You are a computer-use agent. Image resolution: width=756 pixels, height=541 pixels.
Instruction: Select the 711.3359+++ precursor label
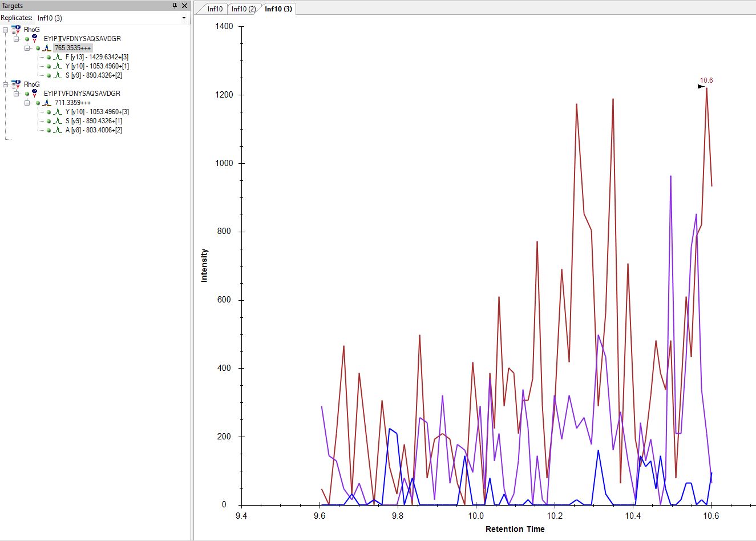point(72,103)
